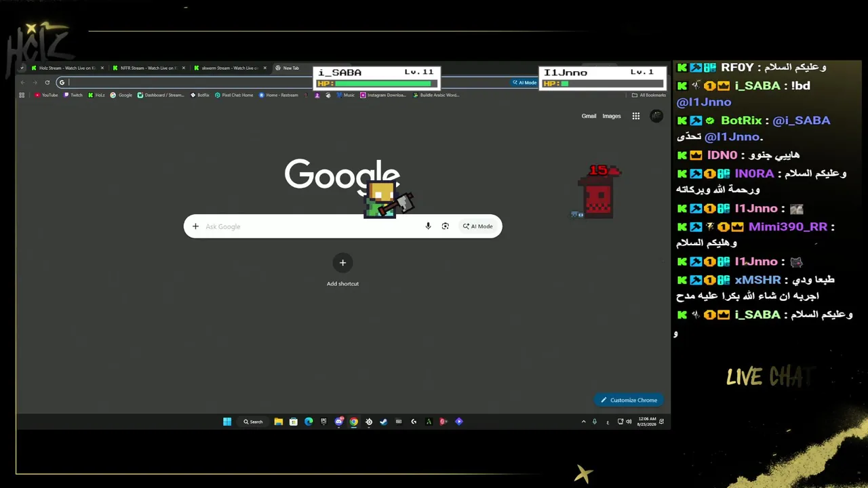Open the volume control in system tray

(x=629, y=422)
